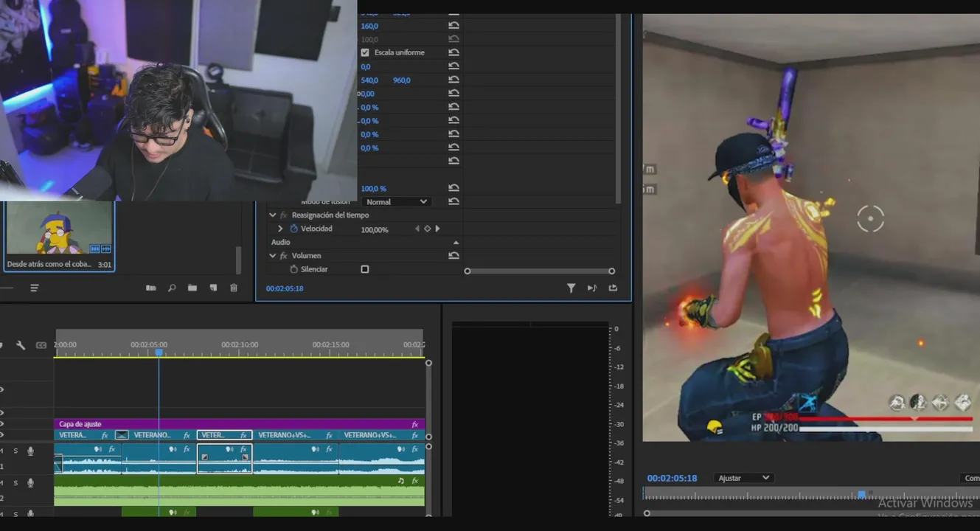The height and width of the screenshot is (531, 980).
Task: Go to previous Velocidad keyframe
Action: point(417,229)
